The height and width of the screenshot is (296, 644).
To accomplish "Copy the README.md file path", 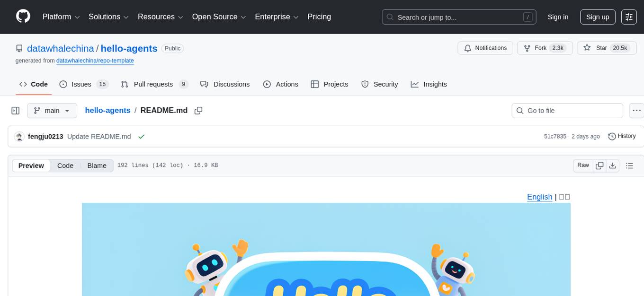I will click(x=198, y=111).
